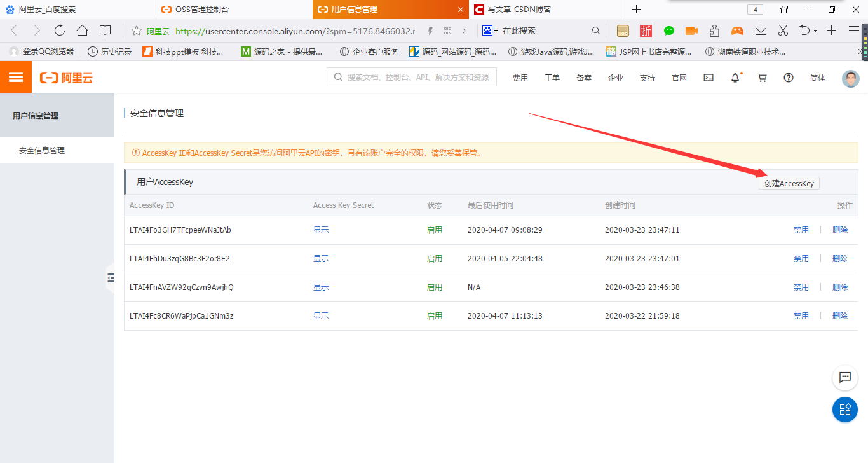This screenshot has width=868, height=463.
Task: Open the notification bell in the header
Action: tap(735, 78)
